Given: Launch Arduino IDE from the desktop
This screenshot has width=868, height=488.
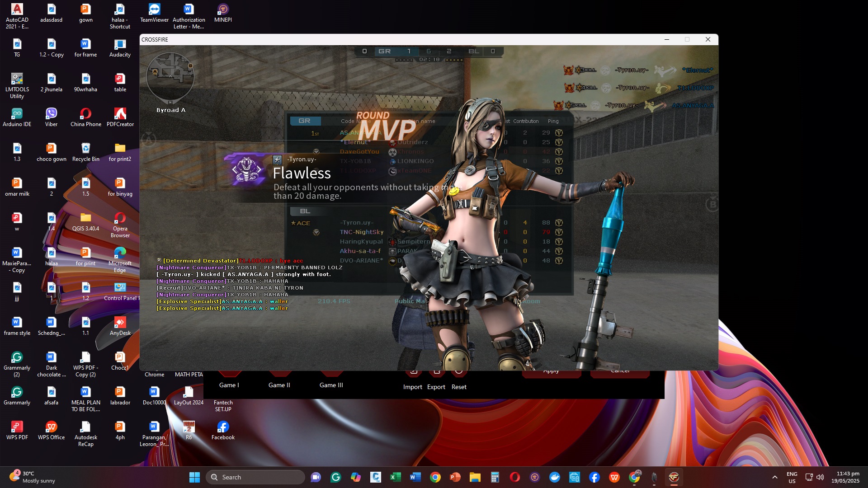Looking at the screenshot, I should 17,117.
